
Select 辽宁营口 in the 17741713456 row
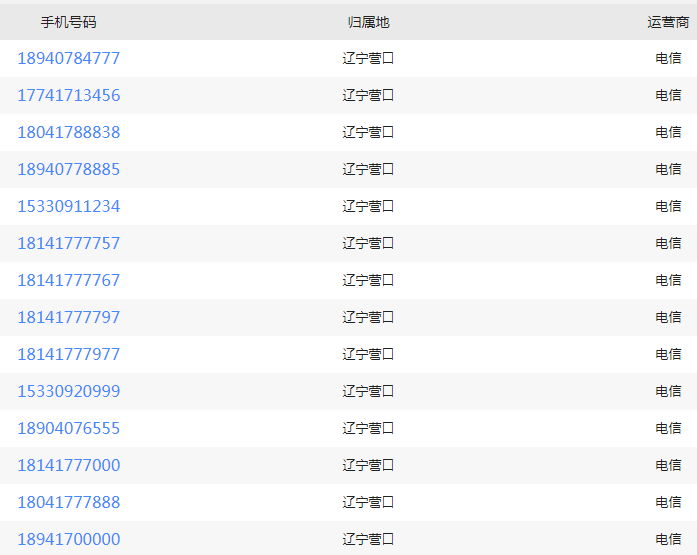pos(368,95)
